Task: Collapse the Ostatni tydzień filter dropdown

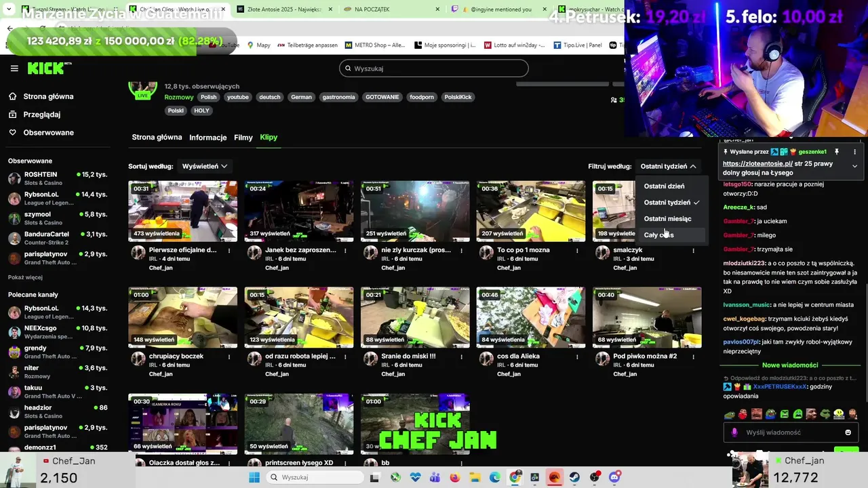Action: click(668, 166)
